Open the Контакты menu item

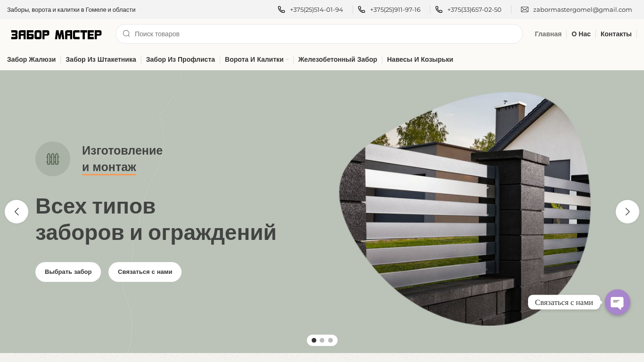click(616, 34)
